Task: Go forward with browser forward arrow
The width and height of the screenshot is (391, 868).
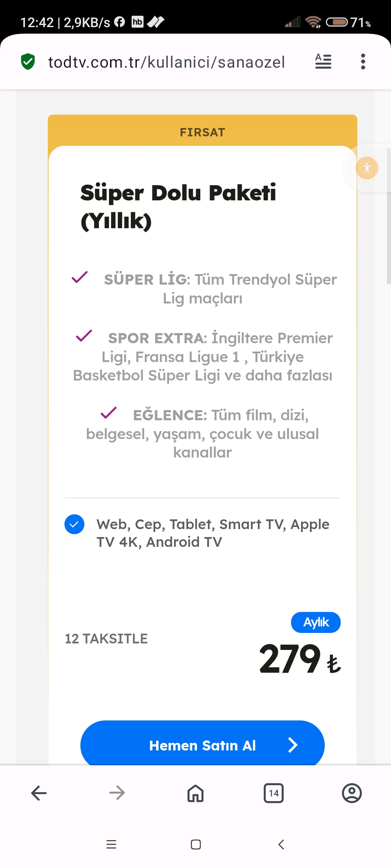Action: point(117,793)
